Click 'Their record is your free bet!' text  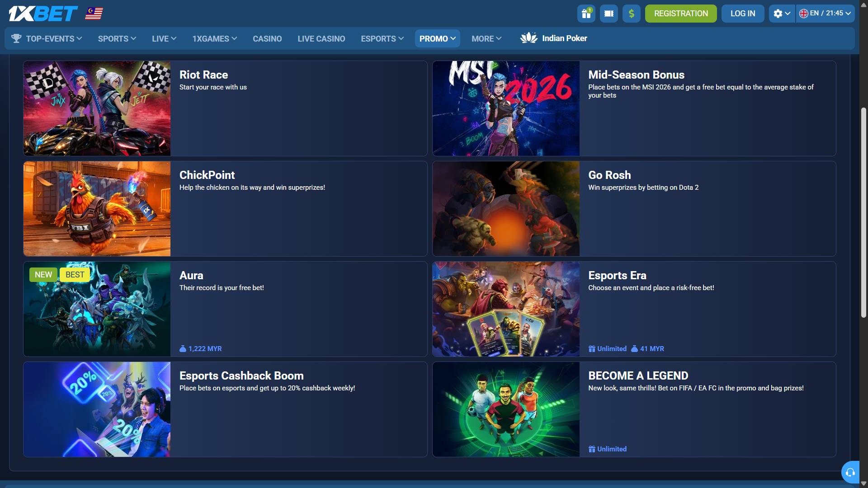pyautogui.click(x=222, y=288)
